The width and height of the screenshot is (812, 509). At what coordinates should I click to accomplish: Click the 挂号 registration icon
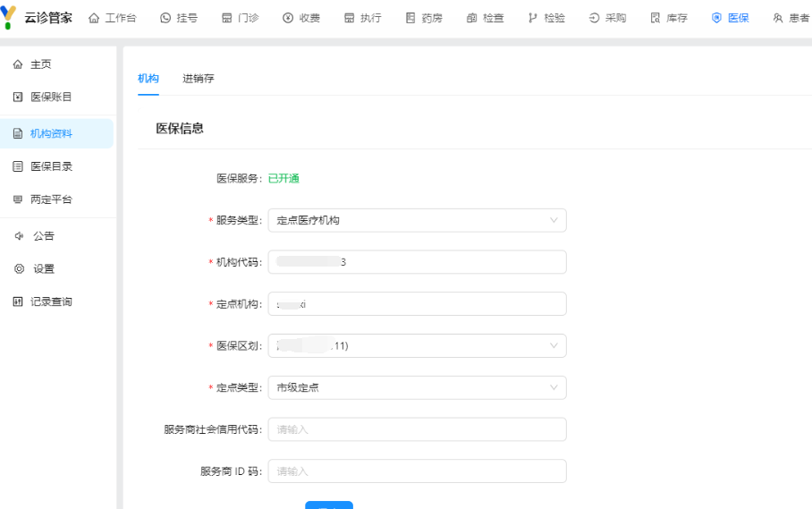pyautogui.click(x=165, y=18)
